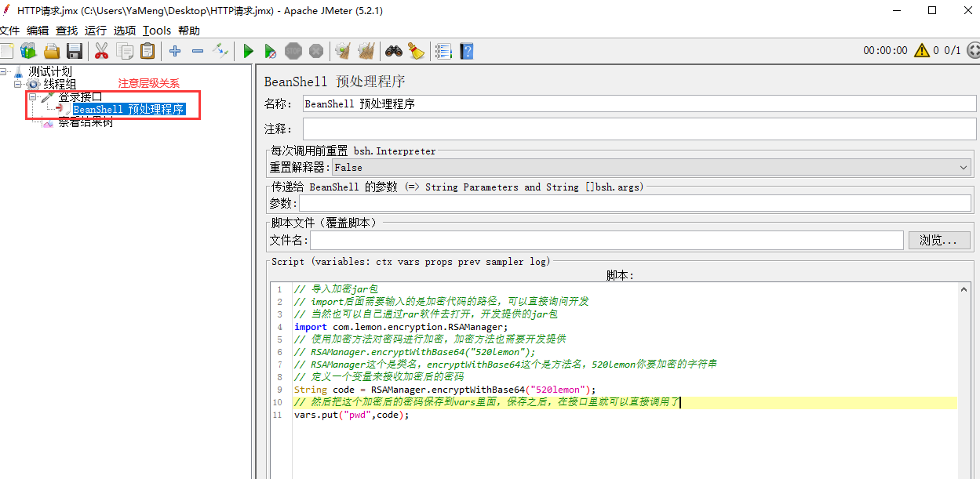Viewport: 980px width, 479px height.
Task: Collapse the 线程组 tree node
Action: point(19,84)
